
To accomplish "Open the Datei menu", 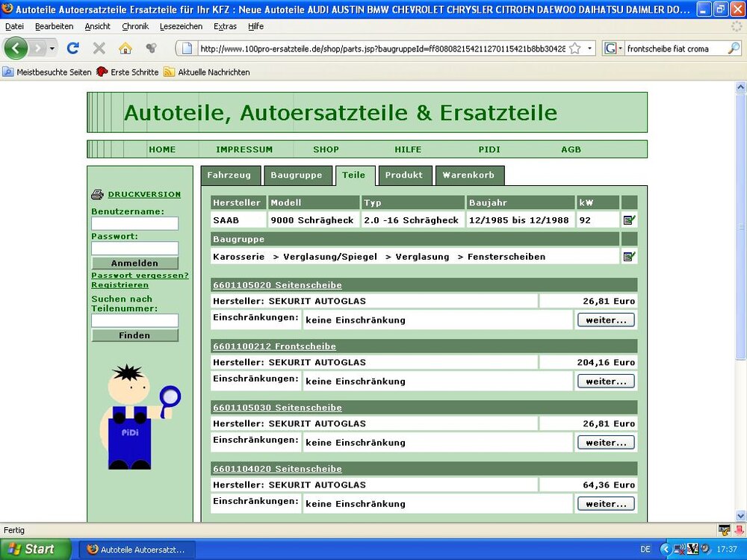I will click(14, 27).
